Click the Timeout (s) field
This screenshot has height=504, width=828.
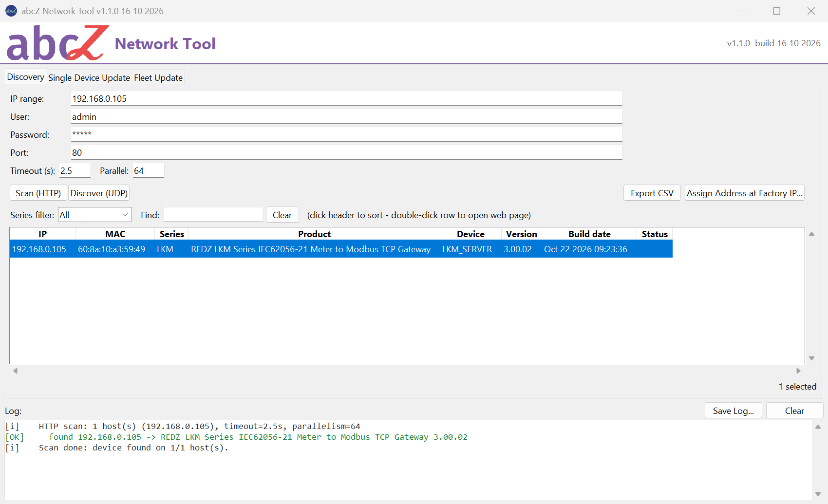(x=75, y=170)
